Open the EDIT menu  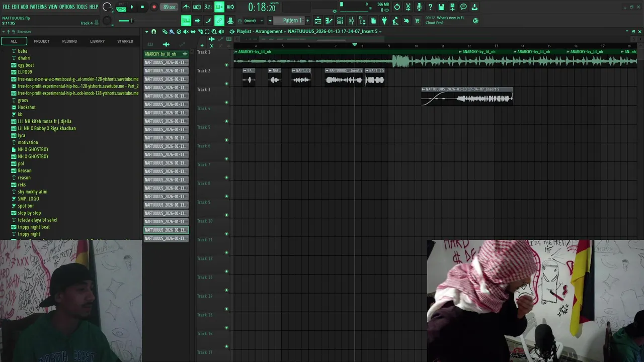click(16, 7)
